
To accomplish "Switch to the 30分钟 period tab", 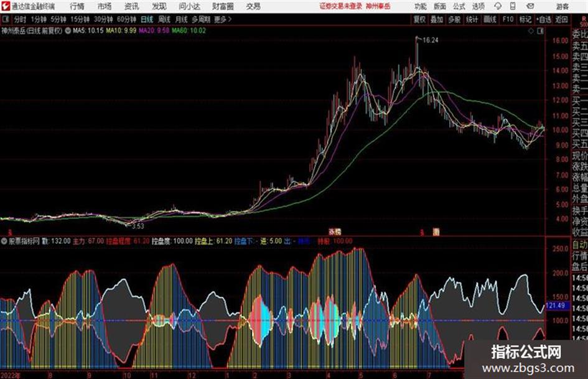I will pyautogui.click(x=103, y=19).
